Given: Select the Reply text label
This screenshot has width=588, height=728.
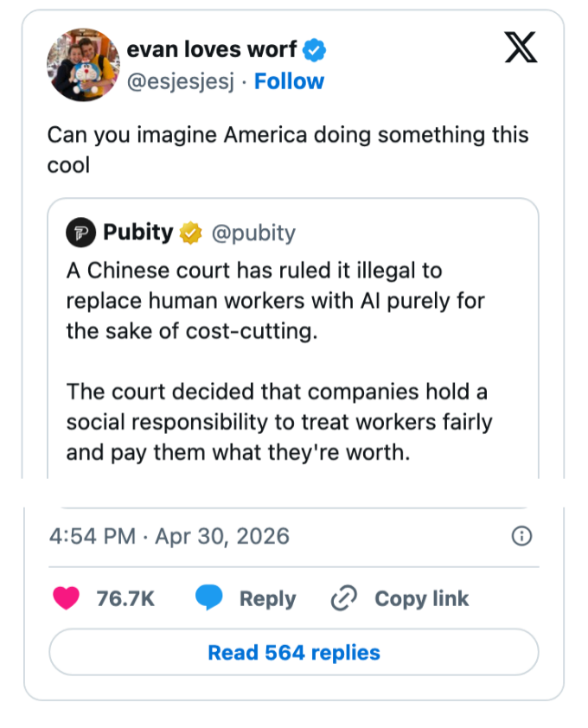Looking at the screenshot, I should coord(267,599).
